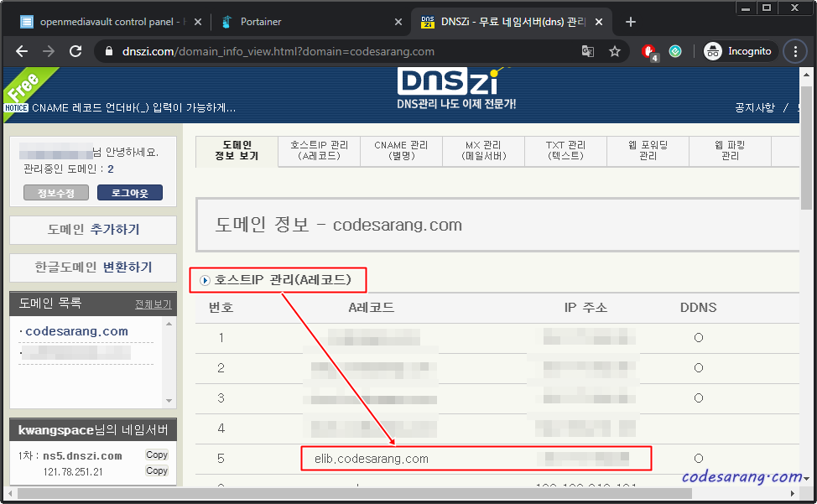Click the arrow icon beside 호스트IP 관리(A레코드)
Screen dimensions: 817x504
(x=205, y=281)
